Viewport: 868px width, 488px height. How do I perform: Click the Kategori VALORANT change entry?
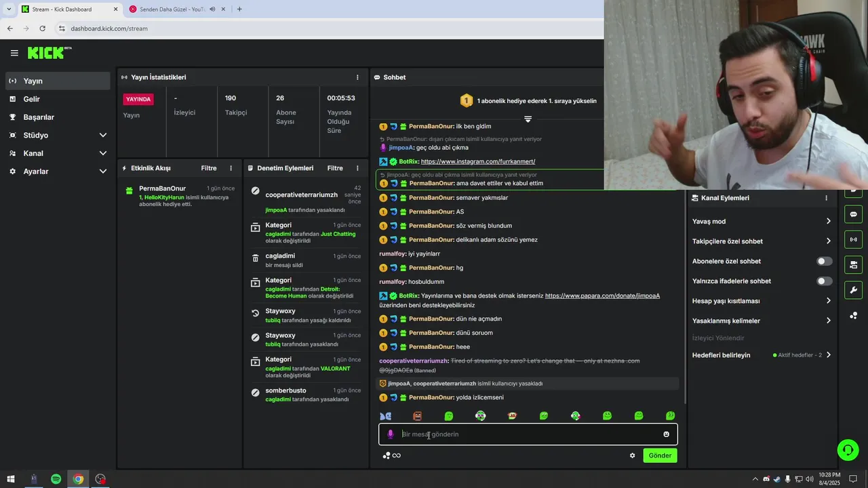click(x=305, y=367)
